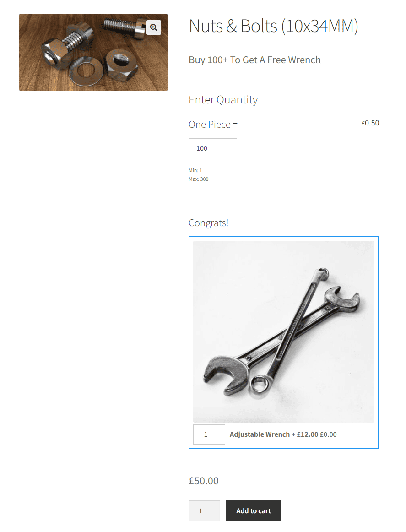Click the nuts and bolts product photo
Image resolution: width=406 pixels, height=532 pixels.
(93, 52)
